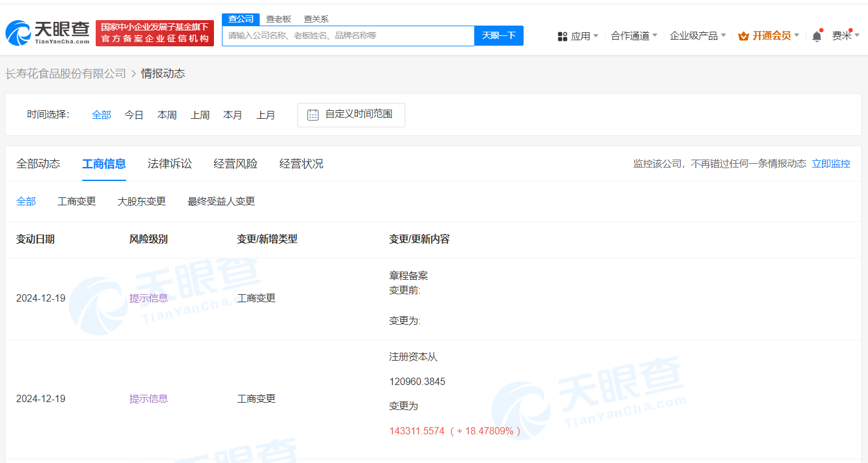Expand the 企业级产品 dropdown
The image size is (868, 463).
click(697, 36)
